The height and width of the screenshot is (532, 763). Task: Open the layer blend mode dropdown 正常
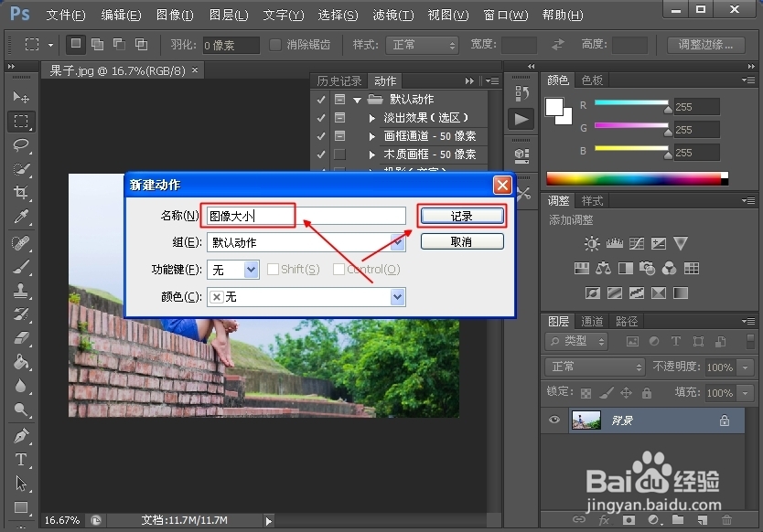(595, 367)
